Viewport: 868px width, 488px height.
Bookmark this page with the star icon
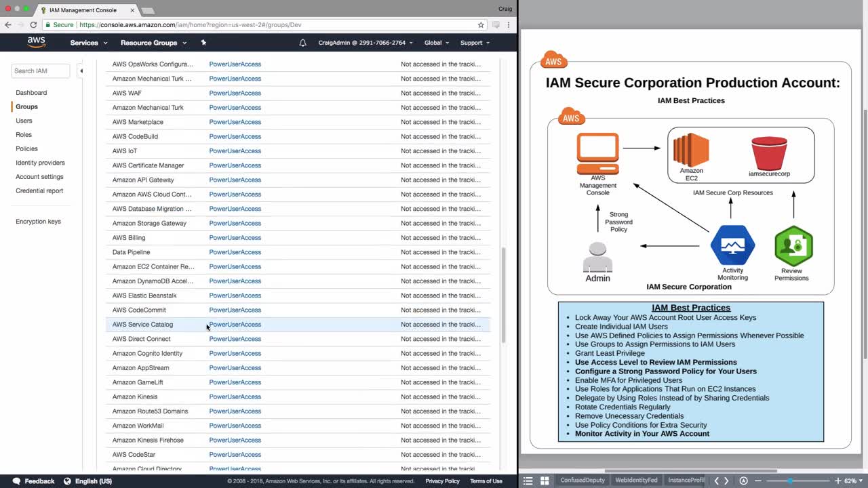click(481, 25)
